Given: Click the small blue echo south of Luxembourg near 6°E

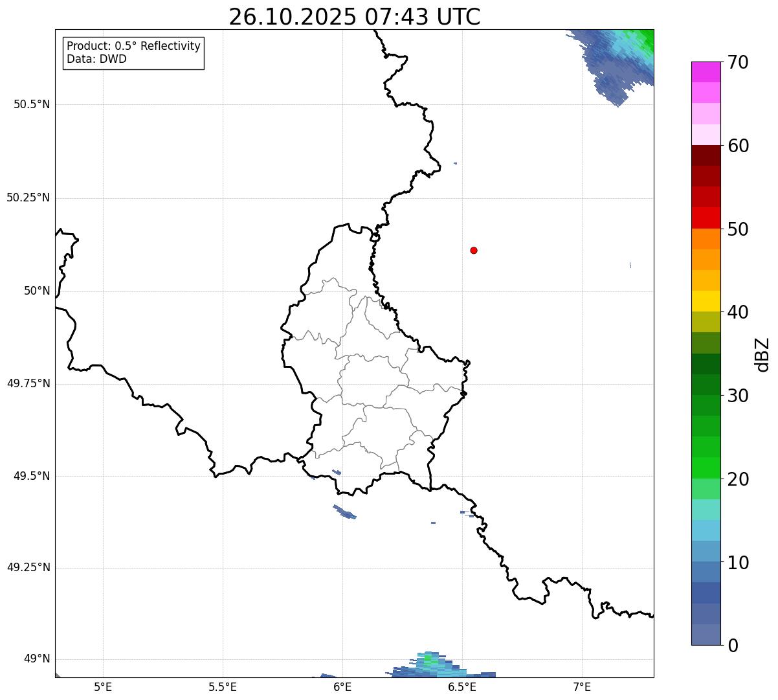Looking at the screenshot, I should pos(344,512).
